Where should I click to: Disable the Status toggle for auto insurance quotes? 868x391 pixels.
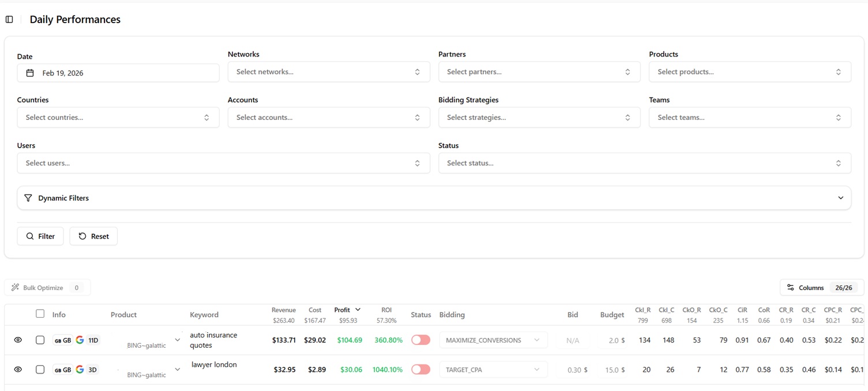click(x=420, y=340)
